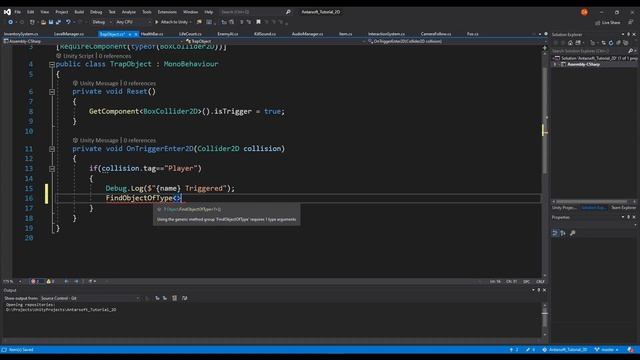Collapse the TrapObject class outline toggle
The height and width of the screenshot is (360, 640).
tap(52, 64)
